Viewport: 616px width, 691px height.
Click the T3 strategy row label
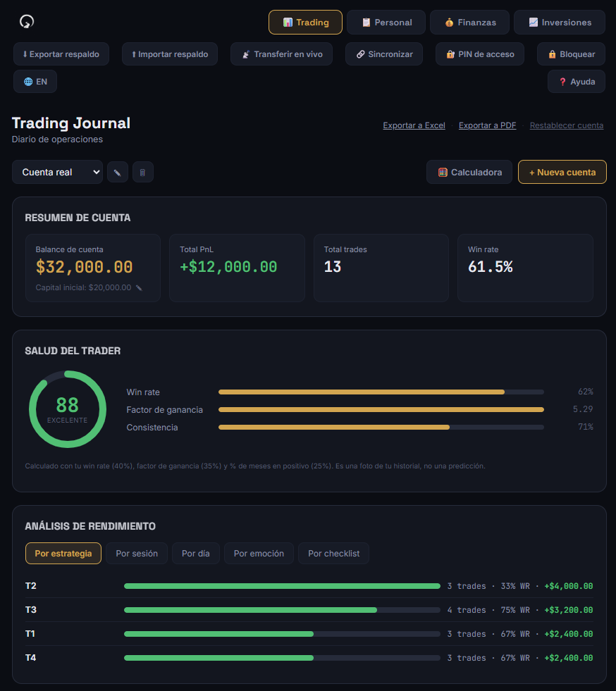[x=31, y=610]
